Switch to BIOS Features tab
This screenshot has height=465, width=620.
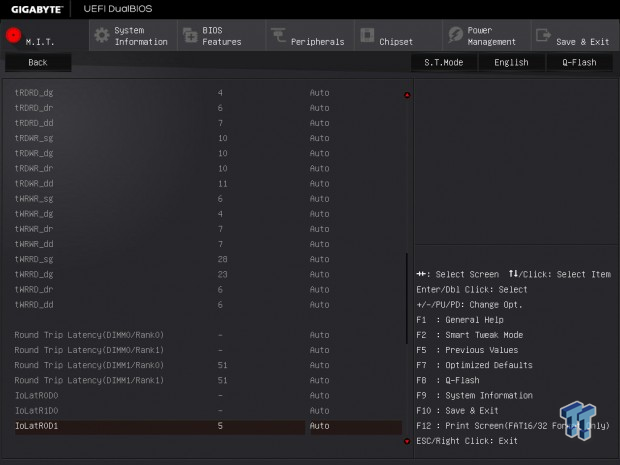point(222,35)
